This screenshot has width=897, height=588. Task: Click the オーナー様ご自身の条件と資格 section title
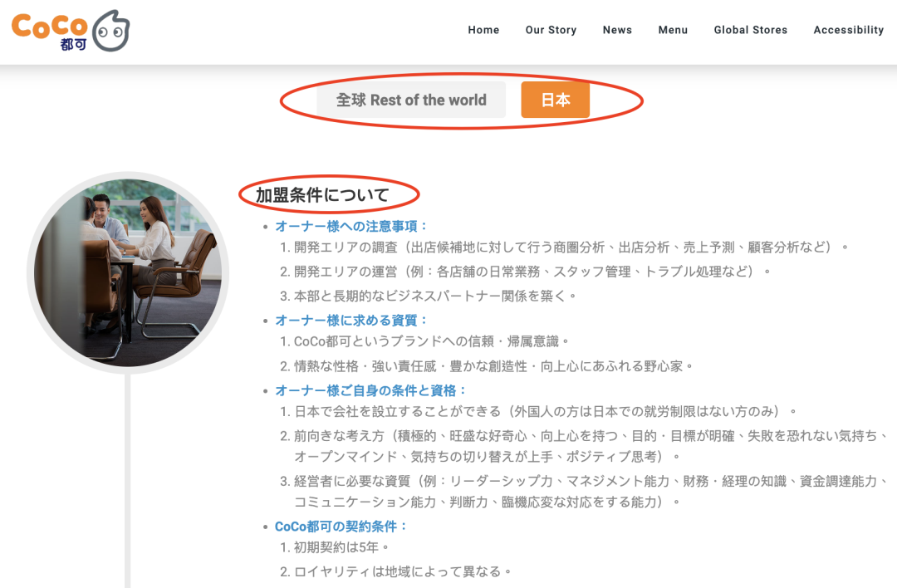point(371,390)
